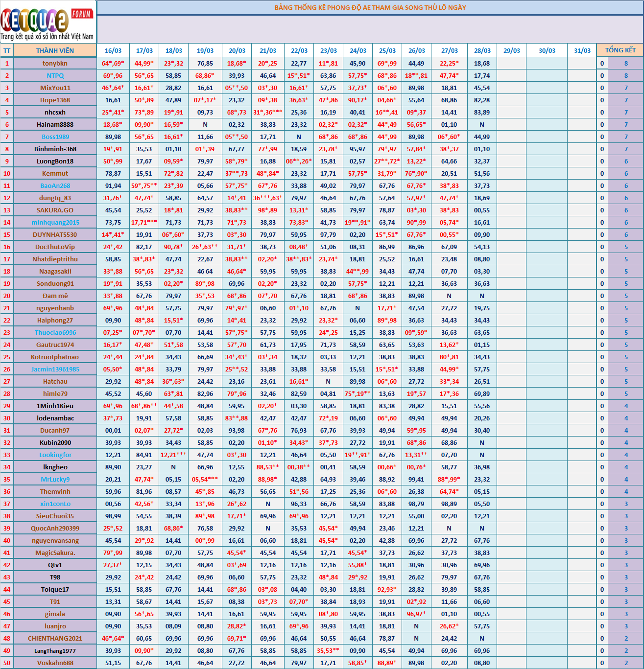Click the KETQUA2 Forum logo
Viewport: 644px width, 669px height.
click(x=48, y=23)
